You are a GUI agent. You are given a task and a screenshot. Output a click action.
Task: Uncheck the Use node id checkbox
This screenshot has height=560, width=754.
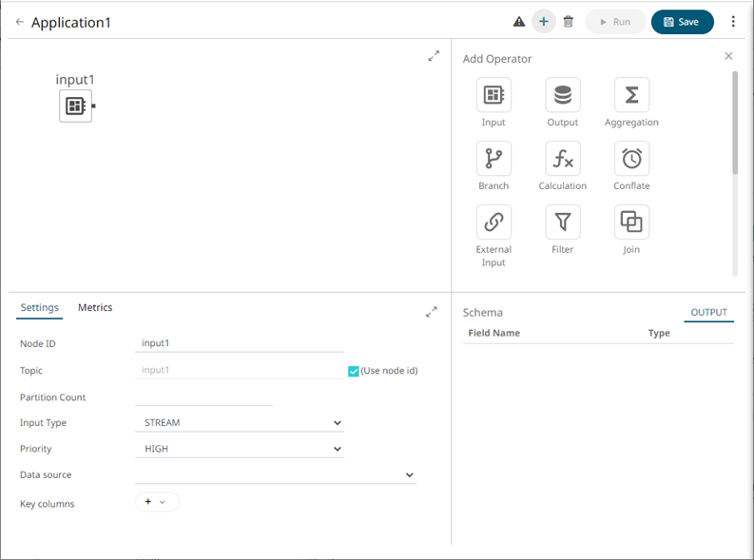354,371
